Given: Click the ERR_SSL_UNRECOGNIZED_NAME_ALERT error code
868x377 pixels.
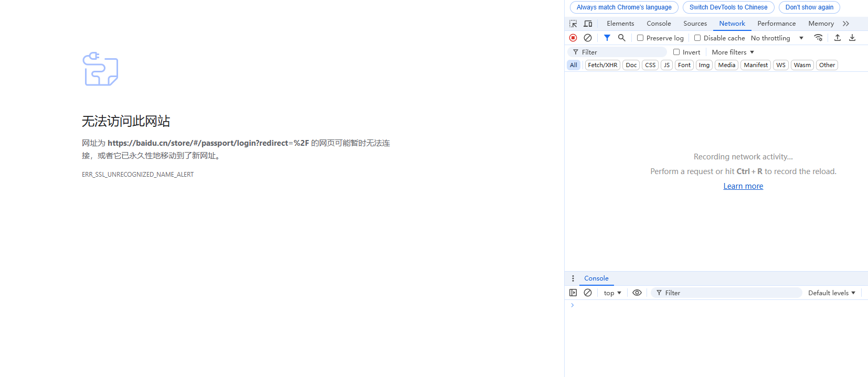Looking at the screenshot, I should [x=137, y=175].
